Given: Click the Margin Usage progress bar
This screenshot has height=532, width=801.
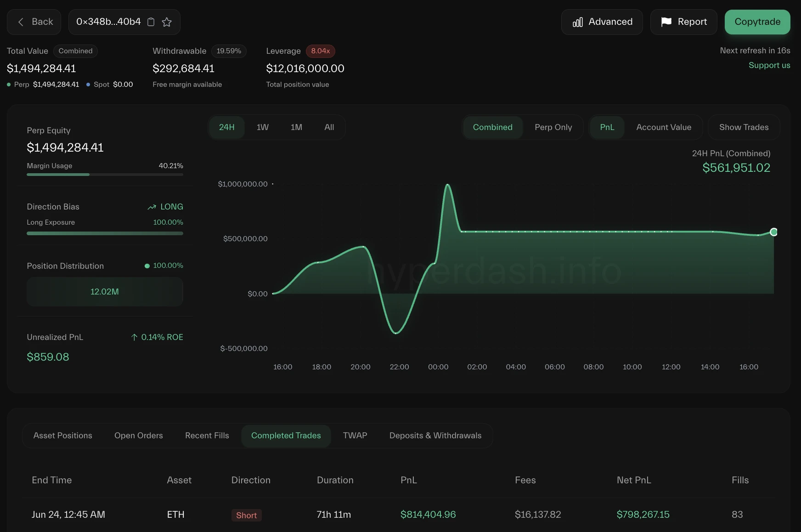Looking at the screenshot, I should tap(105, 175).
